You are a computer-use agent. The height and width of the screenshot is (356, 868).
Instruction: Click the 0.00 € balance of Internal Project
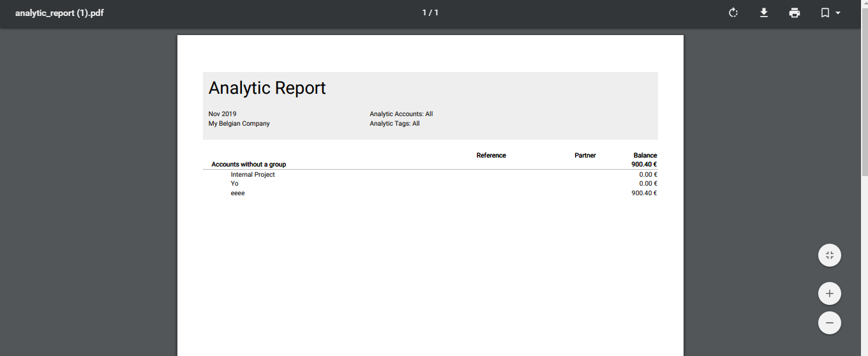click(x=648, y=174)
